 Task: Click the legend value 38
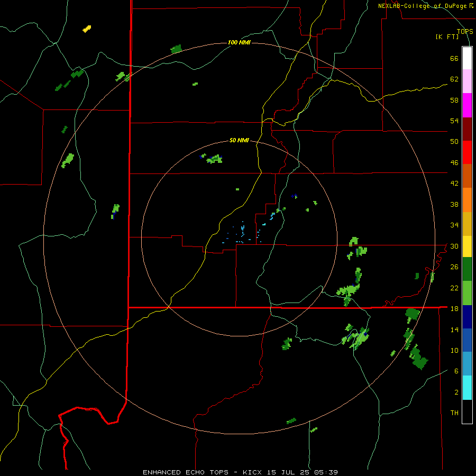pyautogui.click(x=454, y=204)
